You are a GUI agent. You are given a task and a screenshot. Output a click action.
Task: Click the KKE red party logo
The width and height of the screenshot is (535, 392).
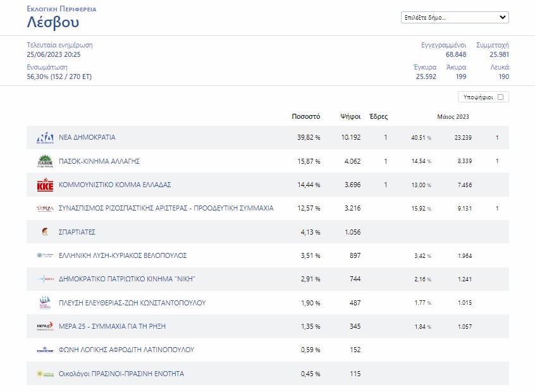(x=45, y=185)
